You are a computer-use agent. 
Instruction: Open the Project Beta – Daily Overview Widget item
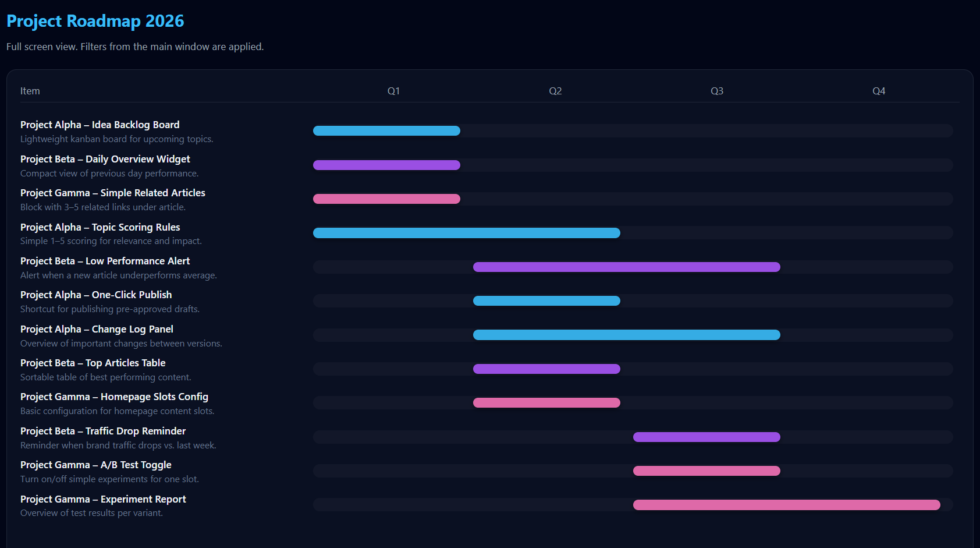click(105, 158)
